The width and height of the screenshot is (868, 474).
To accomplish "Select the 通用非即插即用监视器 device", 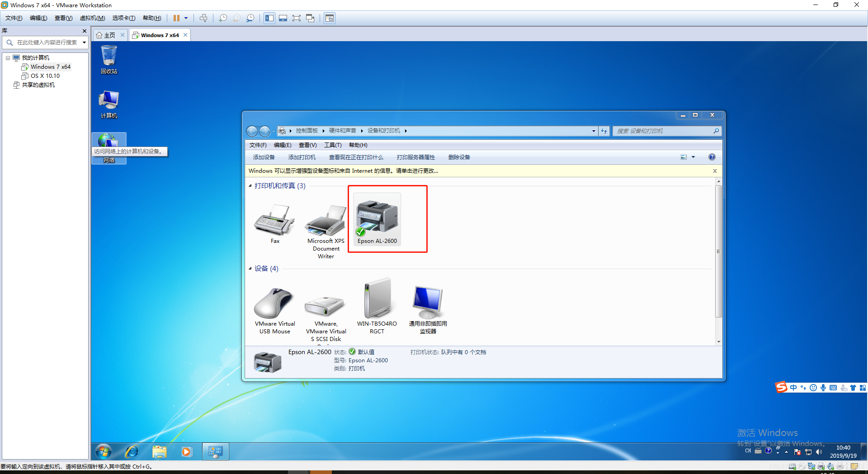I will [x=428, y=310].
